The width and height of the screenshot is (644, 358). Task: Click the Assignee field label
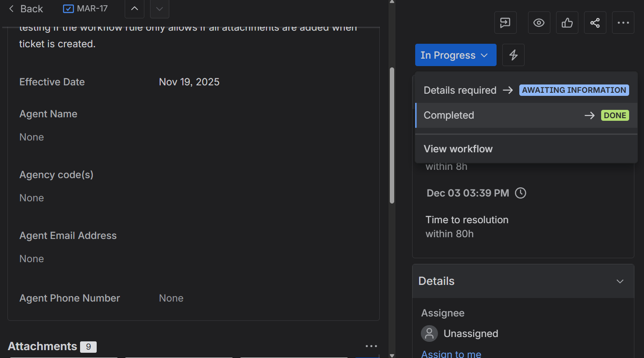point(443,313)
